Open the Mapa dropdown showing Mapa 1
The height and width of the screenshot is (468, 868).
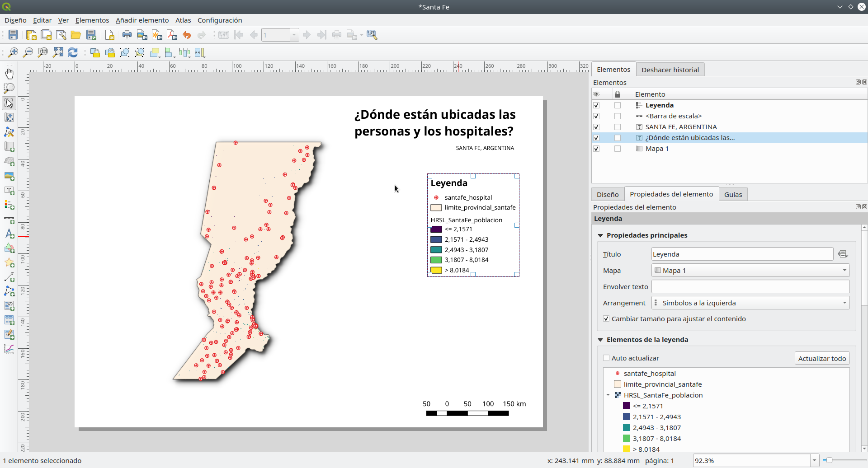coord(750,271)
